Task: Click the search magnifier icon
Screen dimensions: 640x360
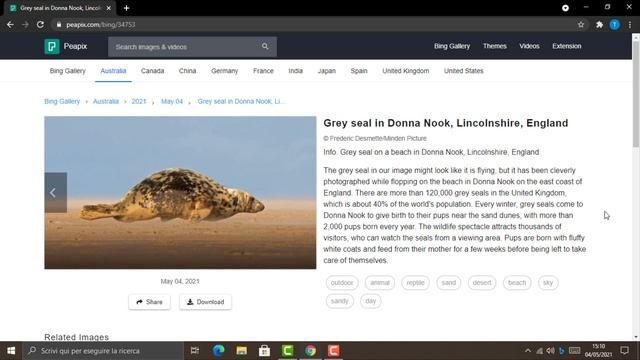Action: [x=265, y=47]
